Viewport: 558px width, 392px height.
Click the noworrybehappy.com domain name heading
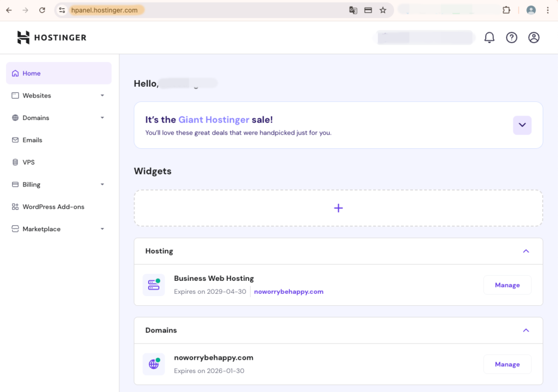[214, 358]
